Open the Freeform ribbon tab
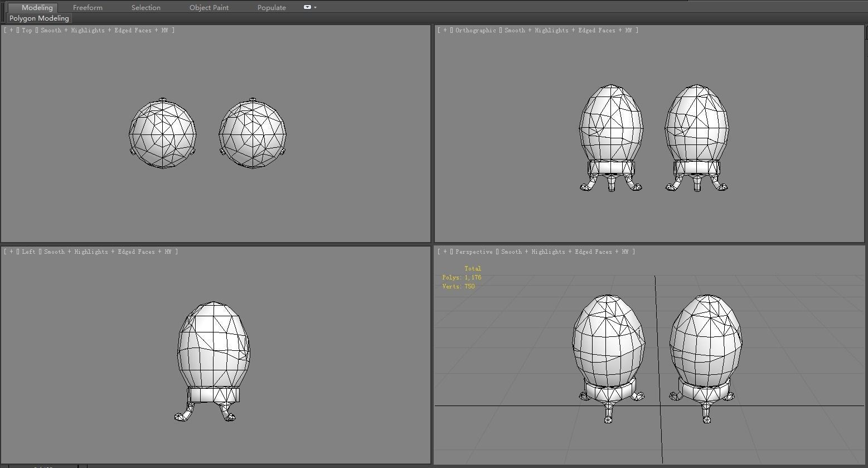Image resolution: width=868 pixels, height=468 pixels. 88,7
